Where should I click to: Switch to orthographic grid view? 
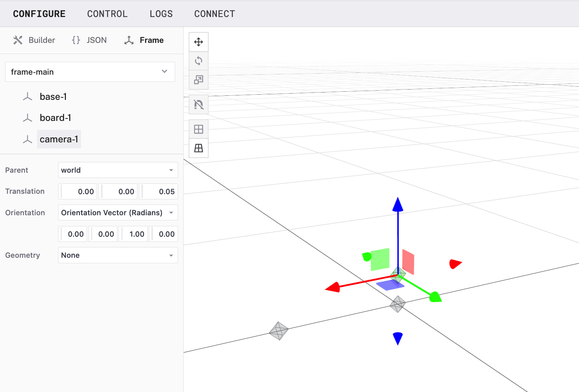(x=198, y=129)
